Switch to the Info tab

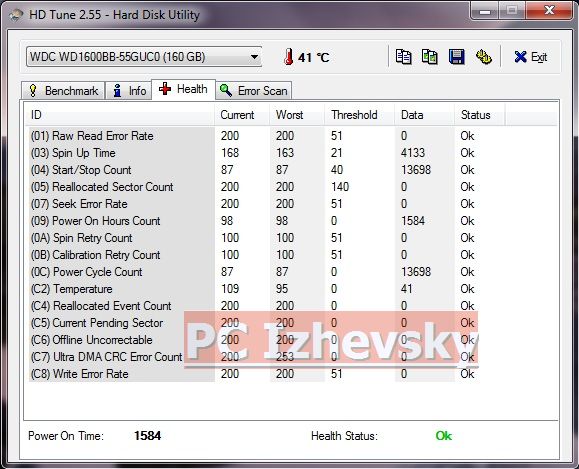click(x=129, y=90)
